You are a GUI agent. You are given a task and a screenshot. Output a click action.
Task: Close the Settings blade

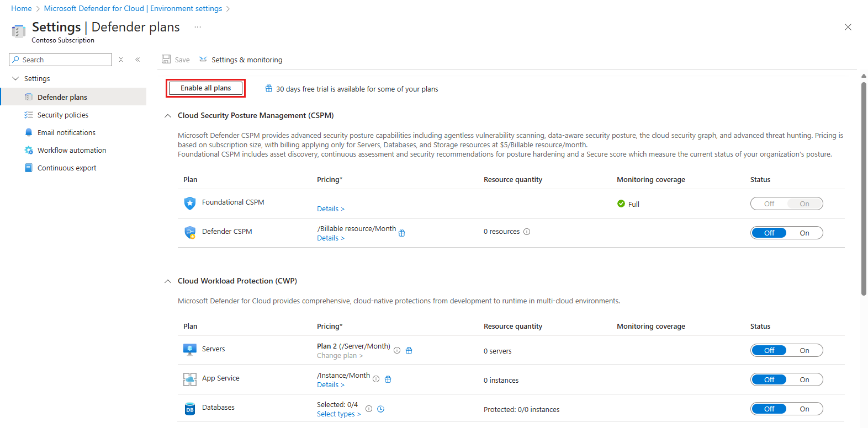tap(848, 27)
